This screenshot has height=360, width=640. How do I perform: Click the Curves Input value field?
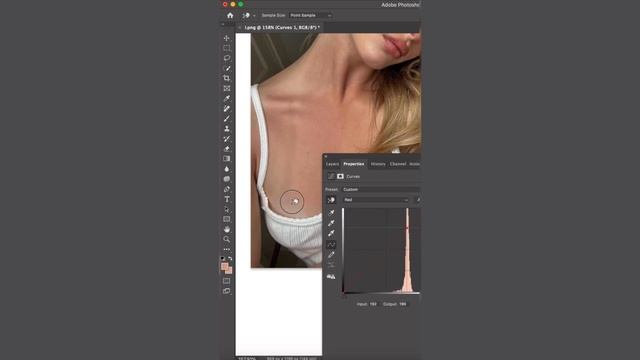click(373, 304)
